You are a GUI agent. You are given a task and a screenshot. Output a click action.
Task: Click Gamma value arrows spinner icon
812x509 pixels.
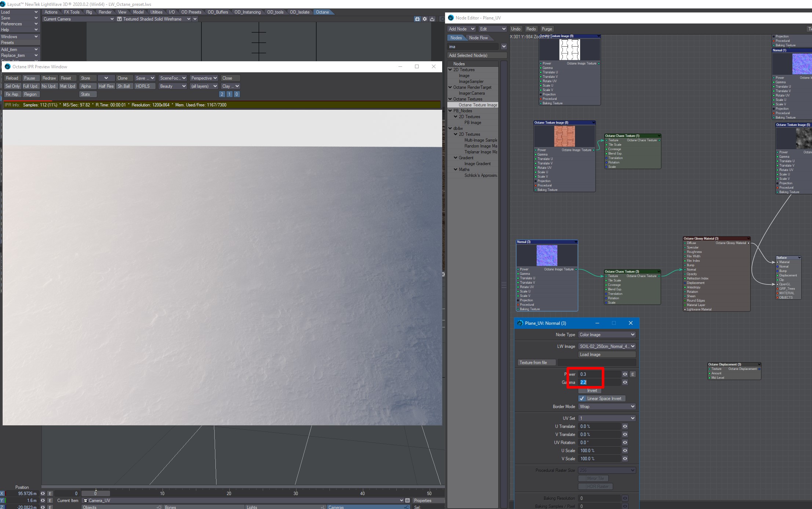pos(625,382)
